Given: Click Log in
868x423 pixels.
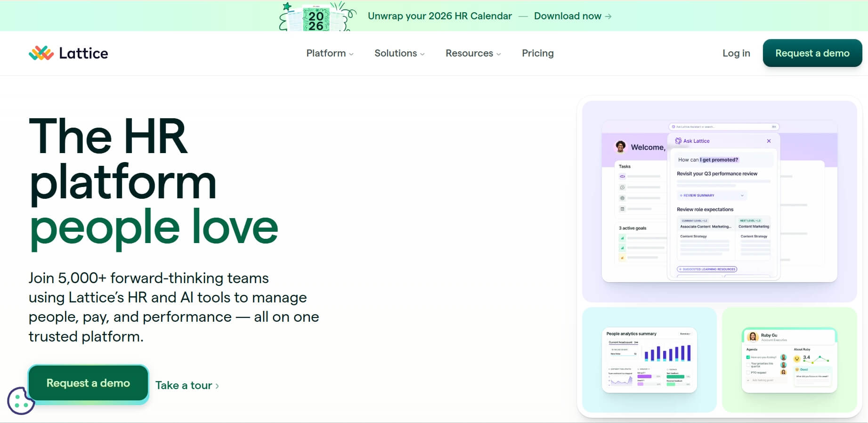Looking at the screenshot, I should pos(736,53).
